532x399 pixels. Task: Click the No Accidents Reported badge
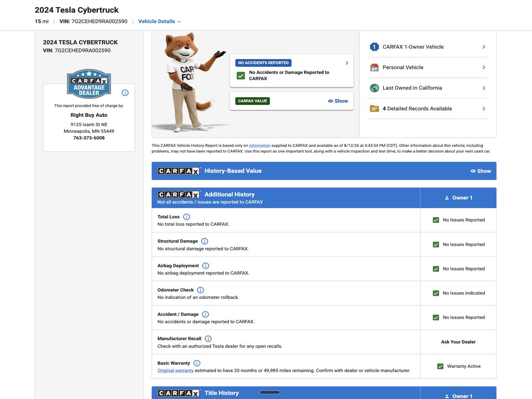coord(264,63)
